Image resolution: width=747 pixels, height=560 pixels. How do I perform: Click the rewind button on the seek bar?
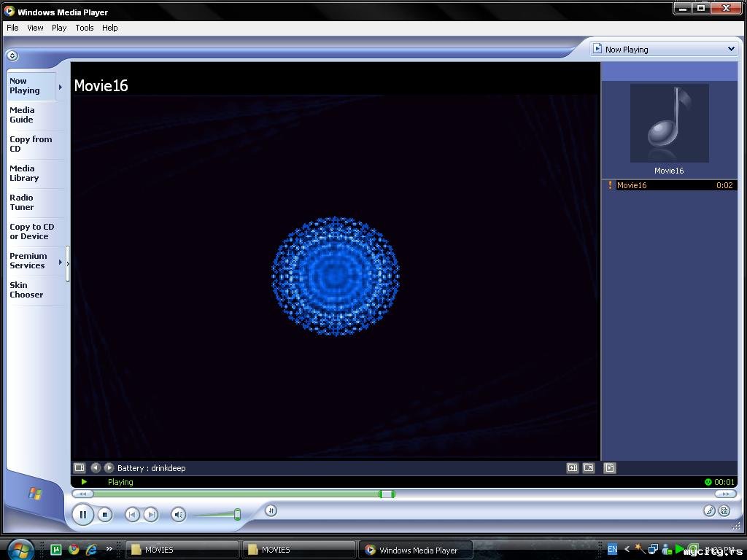coord(83,494)
